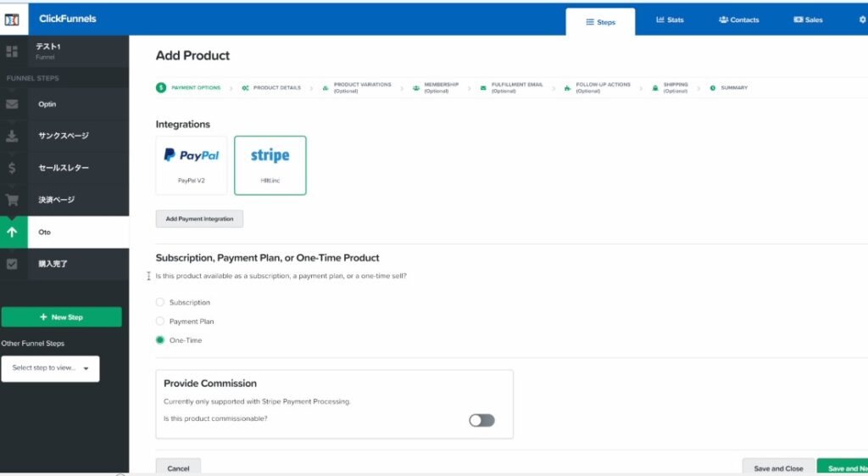Click the サンクスページ download icon
This screenshot has width=868, height=476.
click(12, 136)
